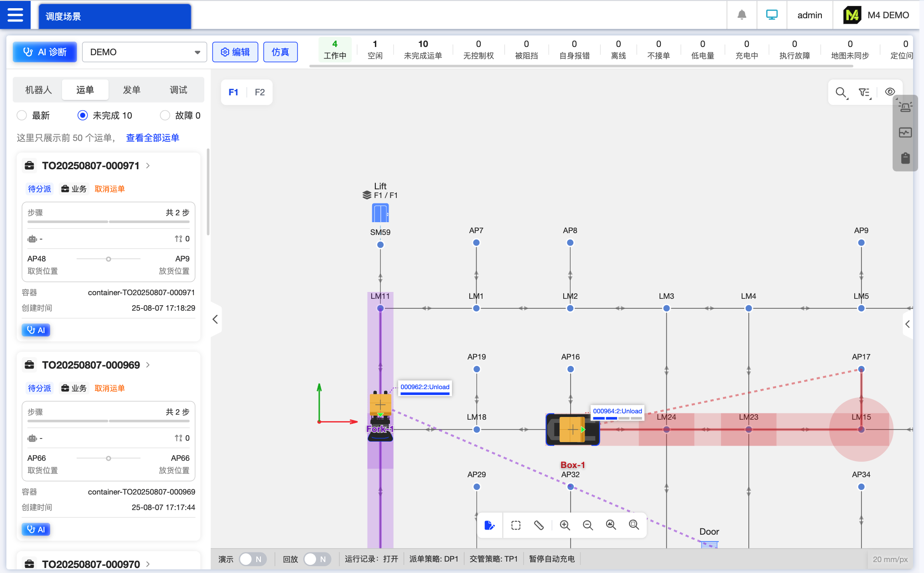Open the DEMO scene dropdown

[x=144, y=52]
